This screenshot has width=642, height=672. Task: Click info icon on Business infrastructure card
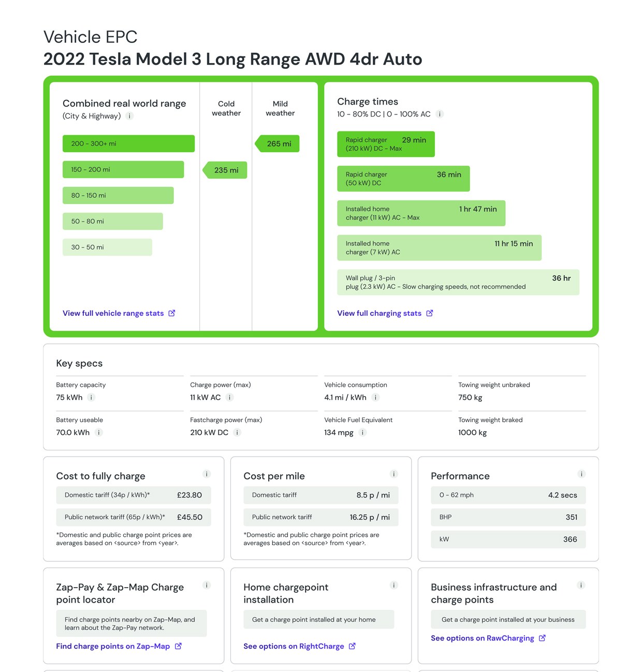tap(581, 585)
